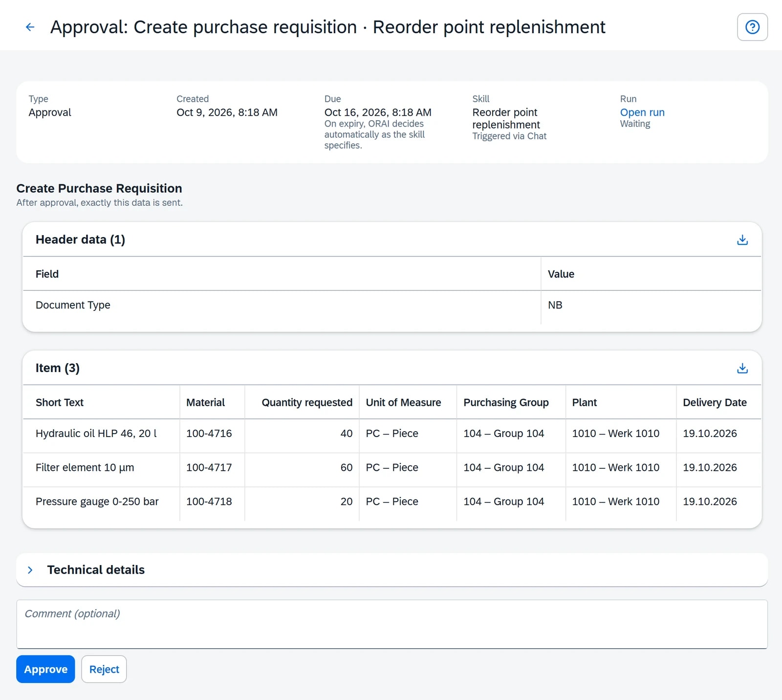Viewport: 782px width, 700px height.
Task: Click quantity value 20
Action: (x=347, y=502)
